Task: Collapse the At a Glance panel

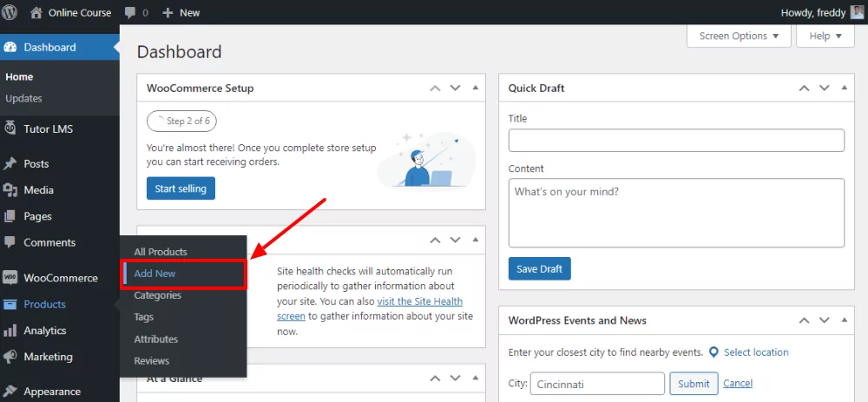Action: 475,378
